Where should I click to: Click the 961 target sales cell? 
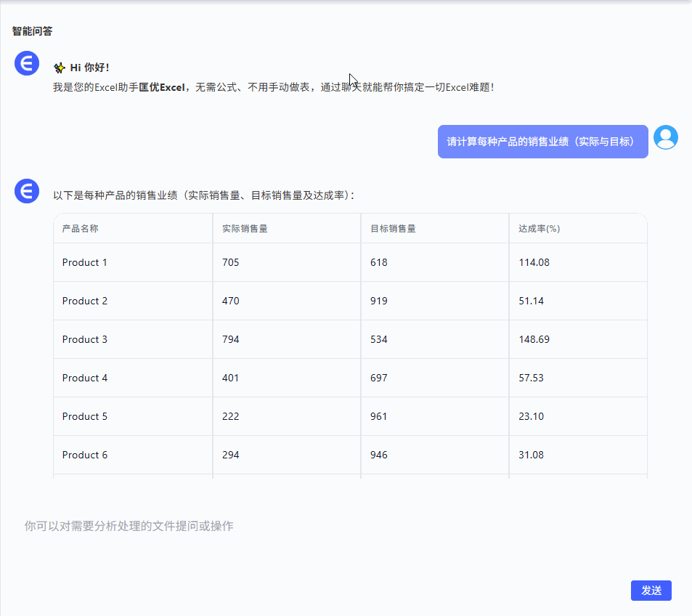tap(379, 416)
